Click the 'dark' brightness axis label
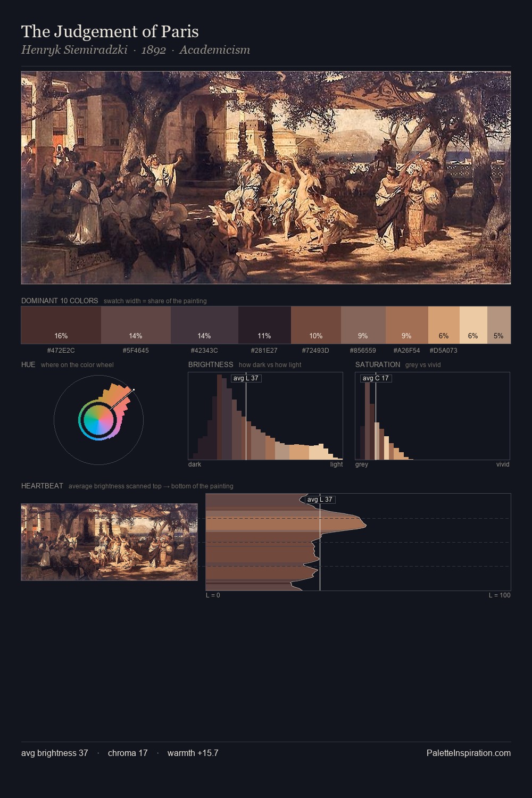The height and width of the screenshot is (798, 532). click(195, 464)
